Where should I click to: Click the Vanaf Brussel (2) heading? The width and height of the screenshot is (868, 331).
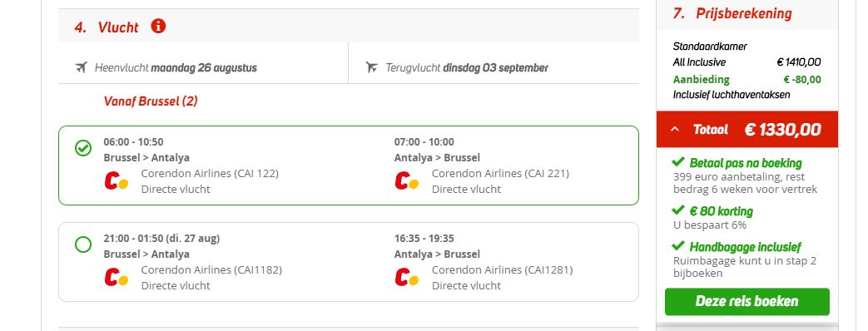click(151, 101)
